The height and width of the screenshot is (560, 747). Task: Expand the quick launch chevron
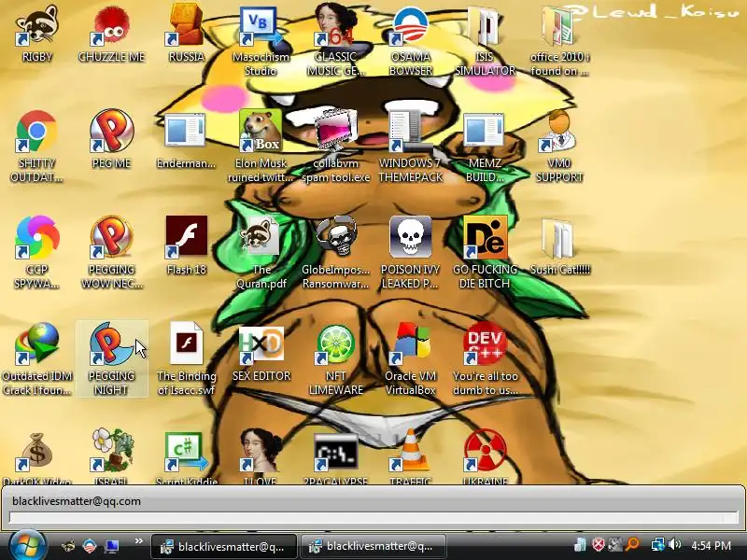[138, 541]
